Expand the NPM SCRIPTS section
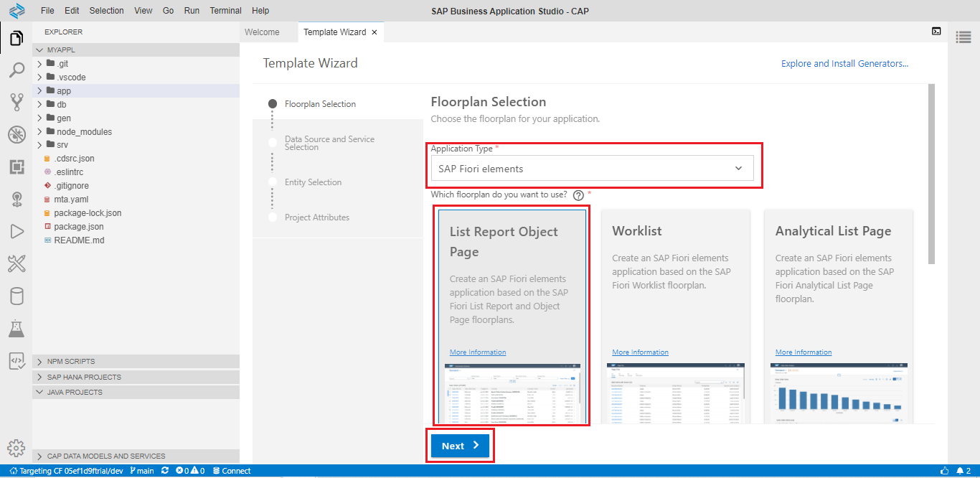This screenshot has width=980, height=478. click(x=71, y=362)
